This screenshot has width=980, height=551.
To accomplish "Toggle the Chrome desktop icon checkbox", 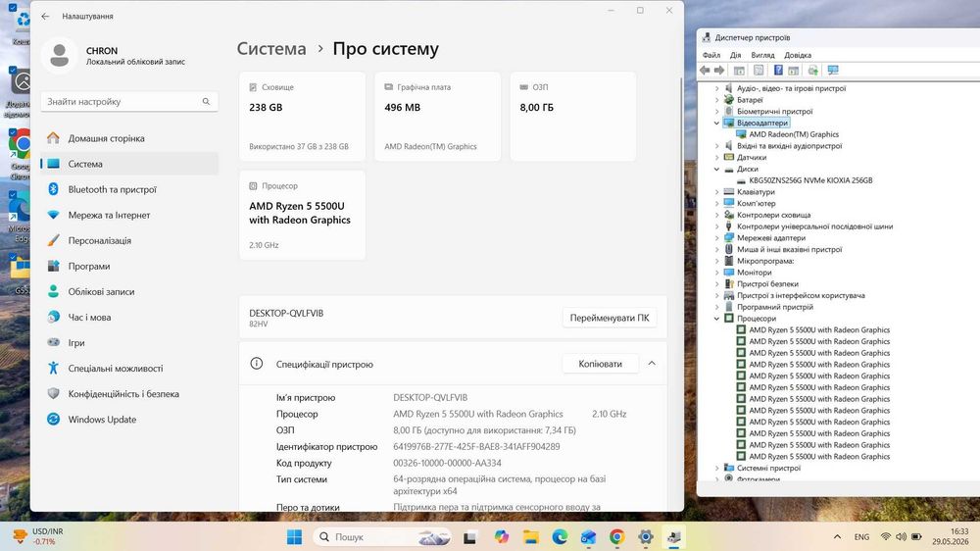I will coord(13,132).
